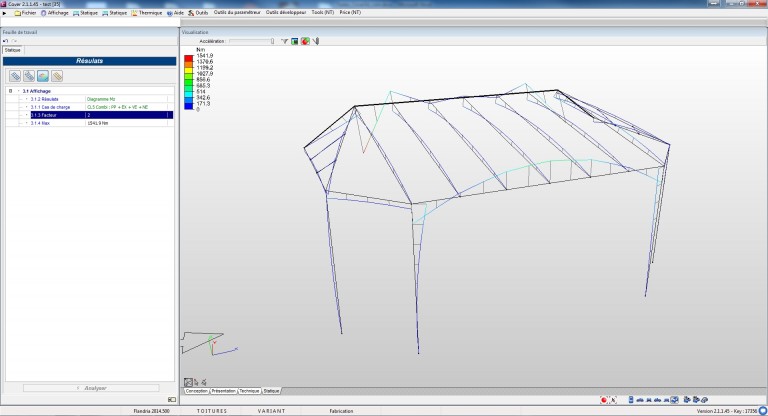768x416 pixels.
Task: Click VARIANT in the status bar
Action: click(x=271, y=411)
